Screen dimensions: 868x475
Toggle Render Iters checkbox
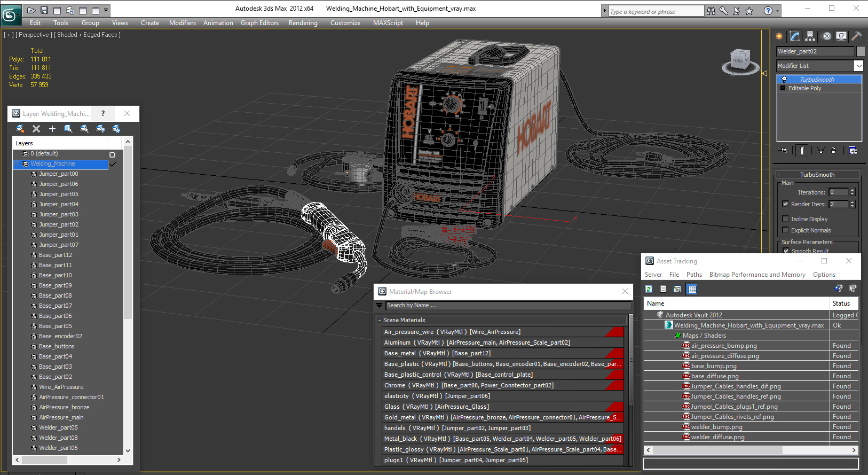pyautogui.click(x=785, y=204)
